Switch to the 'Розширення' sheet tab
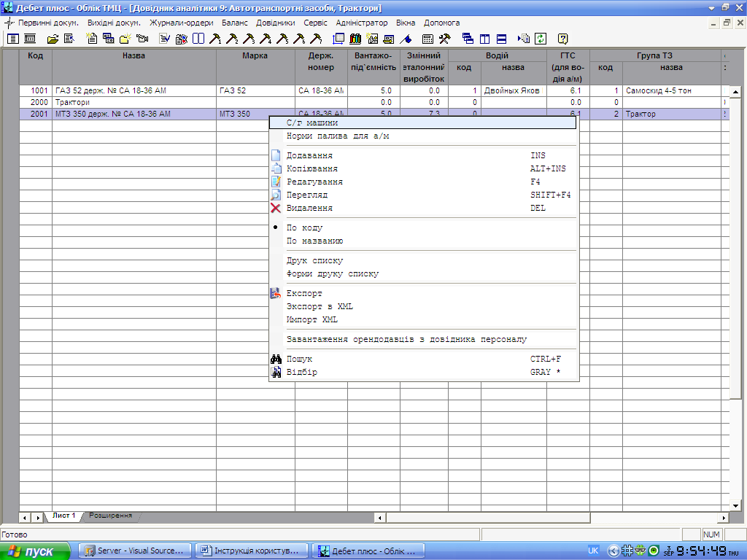Image resolution: width=747 pixels, height=560 pixels. (x=111, y=516)
